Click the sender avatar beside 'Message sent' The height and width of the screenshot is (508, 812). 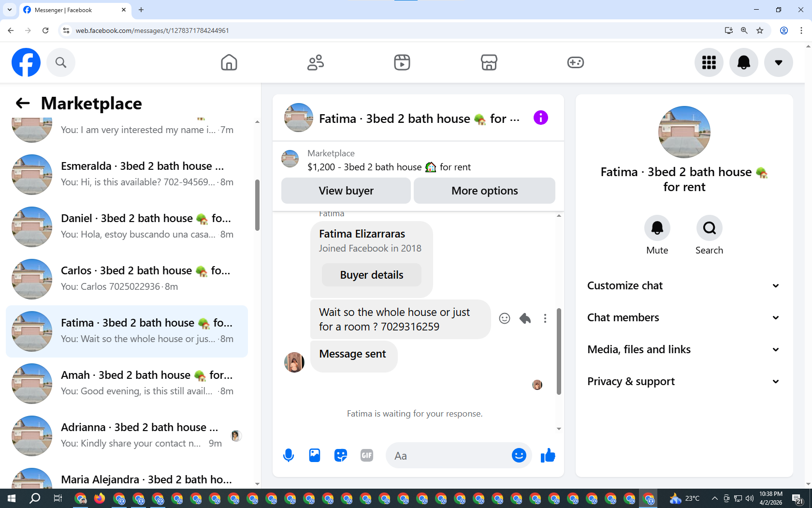pyautogui.click(x=294, y=362)
